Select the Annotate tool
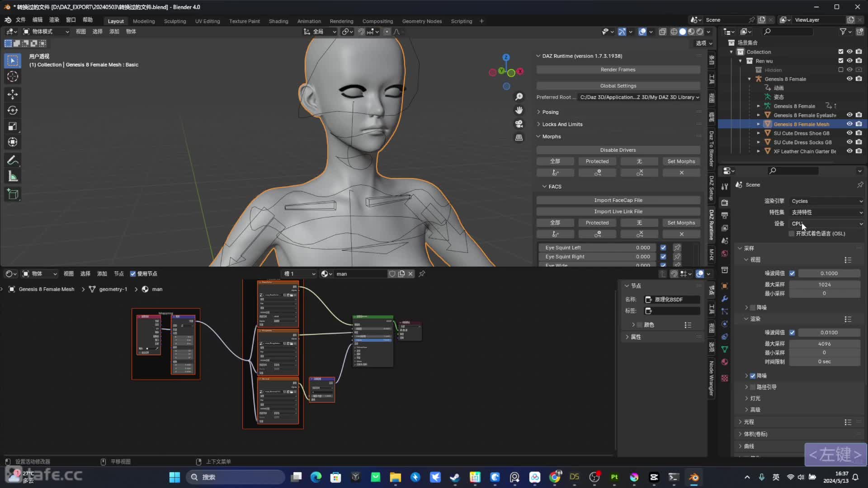Image resolution: width=868 pixels, height=488 pixels. point(13,160)
